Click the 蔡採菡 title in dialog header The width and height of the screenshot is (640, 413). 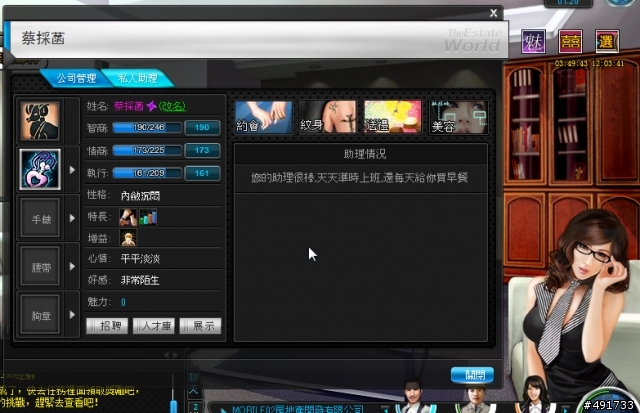(43, 39)
